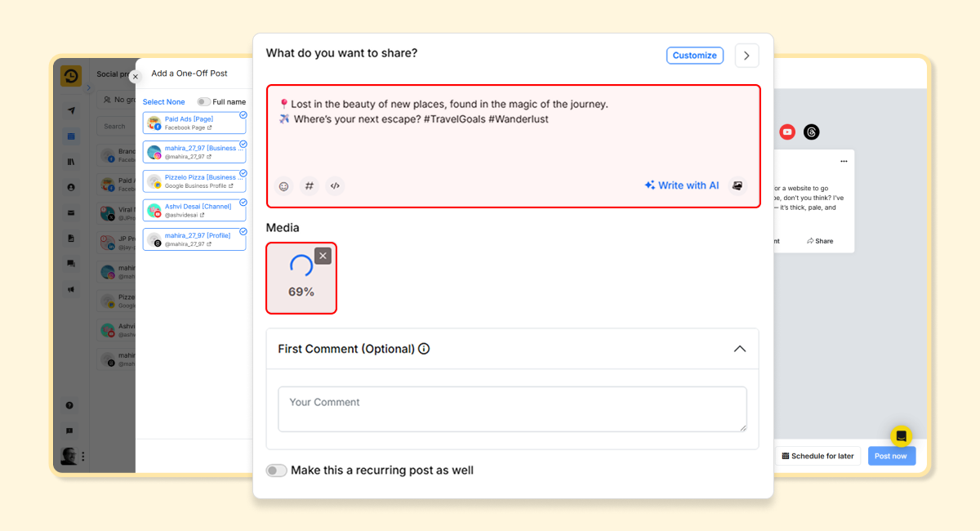Open the yellow chat widget bubble
Screen dimensions: 980x531
point(901,435)
